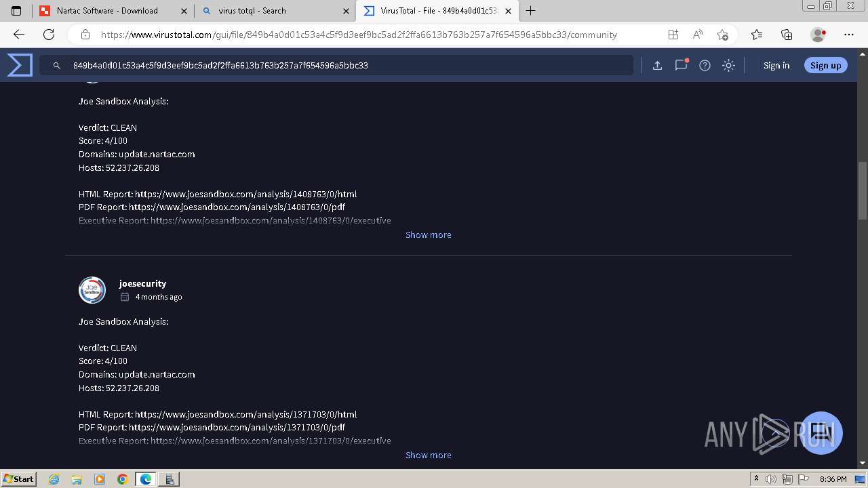Click the Sign in link
Viewport: 868px width, 488px height.
tap(776, 65)
